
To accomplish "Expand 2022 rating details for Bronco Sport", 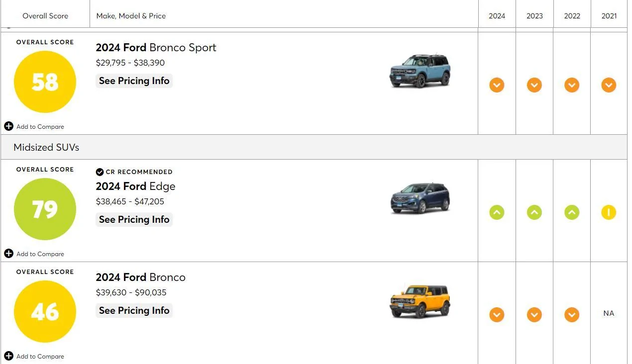I will point(571,85).
